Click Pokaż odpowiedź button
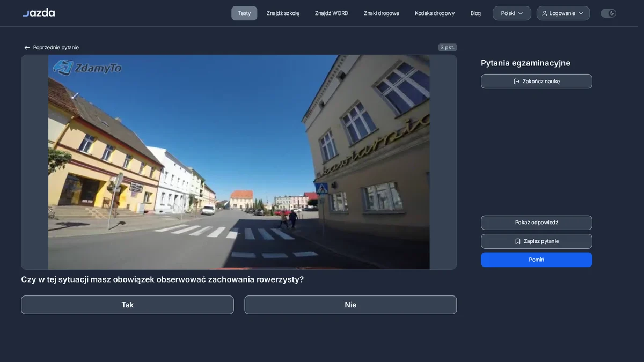The height and width of the screenshot is (362, 644). coord(537,223)
